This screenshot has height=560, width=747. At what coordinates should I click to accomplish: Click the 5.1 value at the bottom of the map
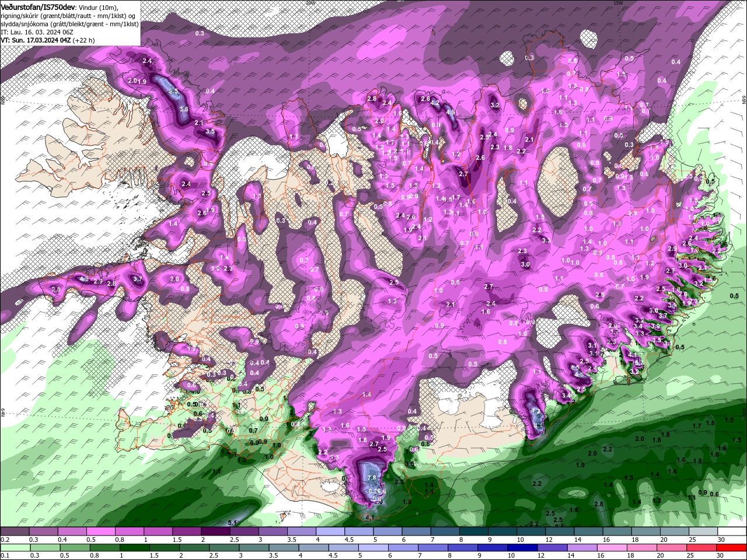[x=232, y=522]
